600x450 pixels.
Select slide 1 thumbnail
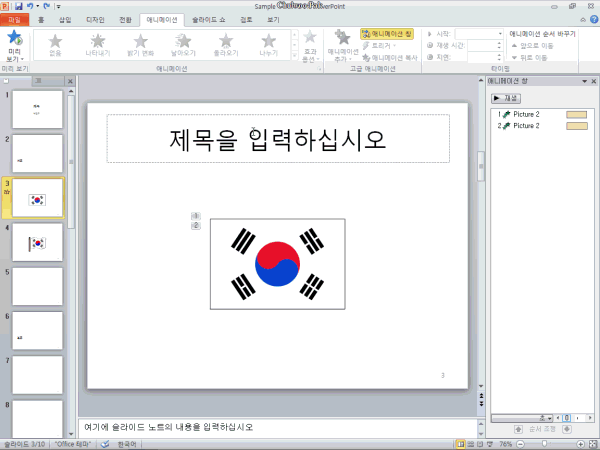(38, 109)
